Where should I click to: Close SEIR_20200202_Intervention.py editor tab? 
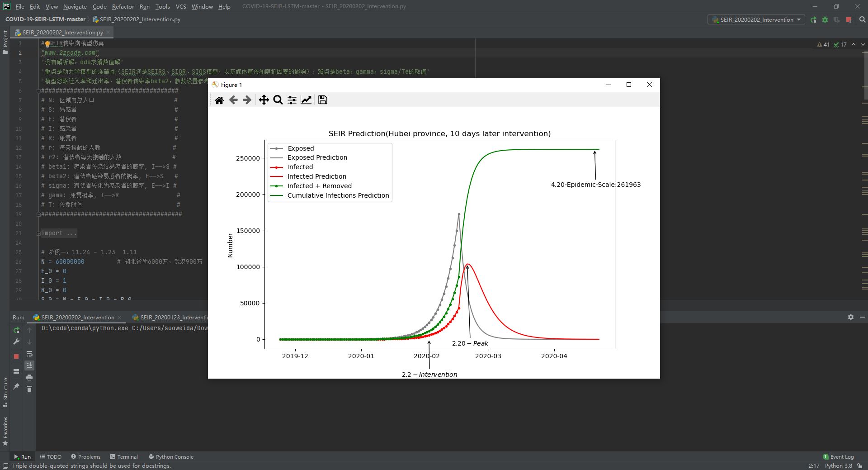[108, 33]
